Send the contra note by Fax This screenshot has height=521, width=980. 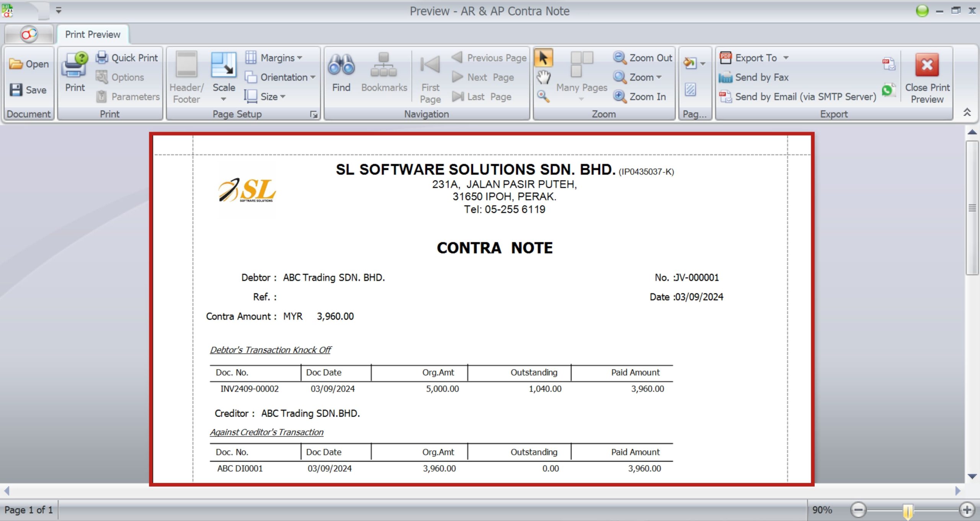[x=753, y=77]
